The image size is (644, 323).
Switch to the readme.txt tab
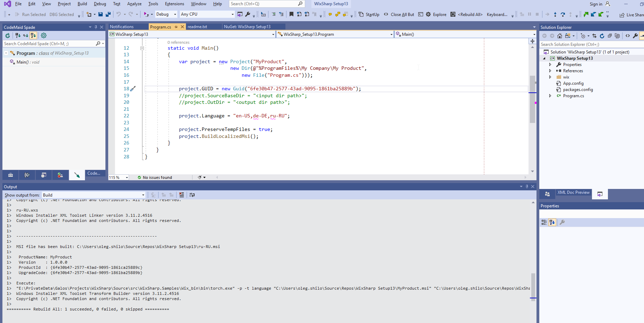[197, 27]
